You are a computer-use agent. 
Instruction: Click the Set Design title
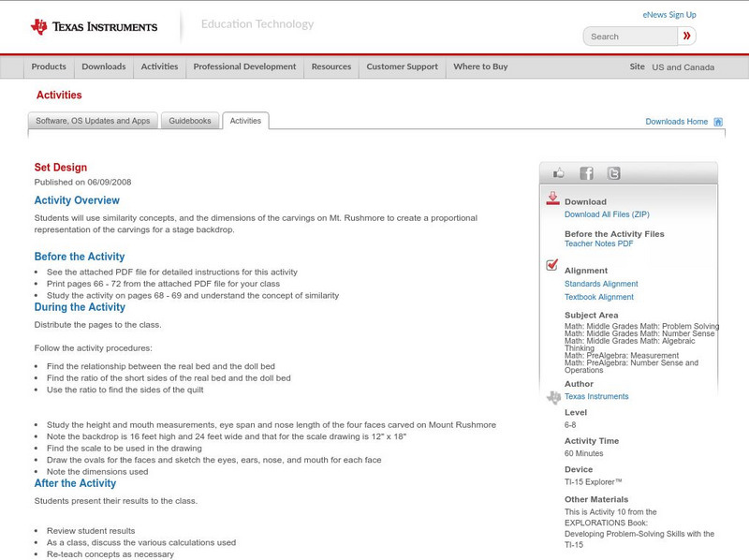click(x=61, y=168)
